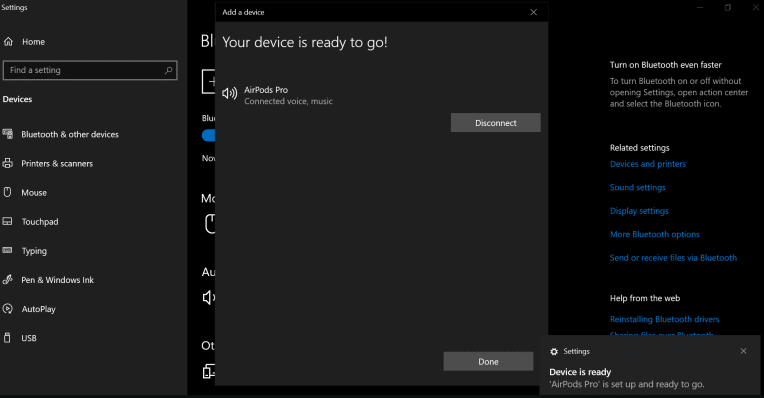Select AirPods Pro device name
Viewport: 764px width, 398px height.
tap(266, 90)
